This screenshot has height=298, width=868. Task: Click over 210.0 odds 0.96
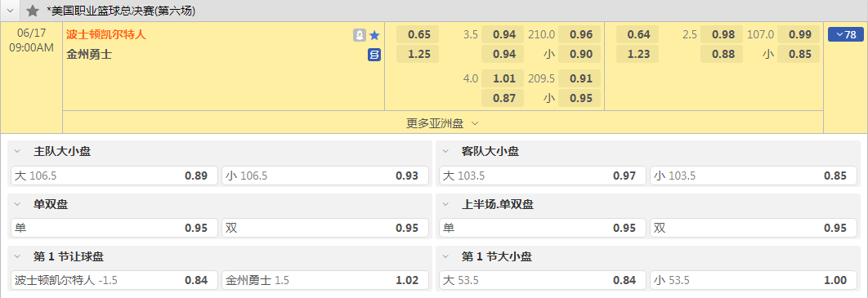pyautogui.click(x=579, y=35)
